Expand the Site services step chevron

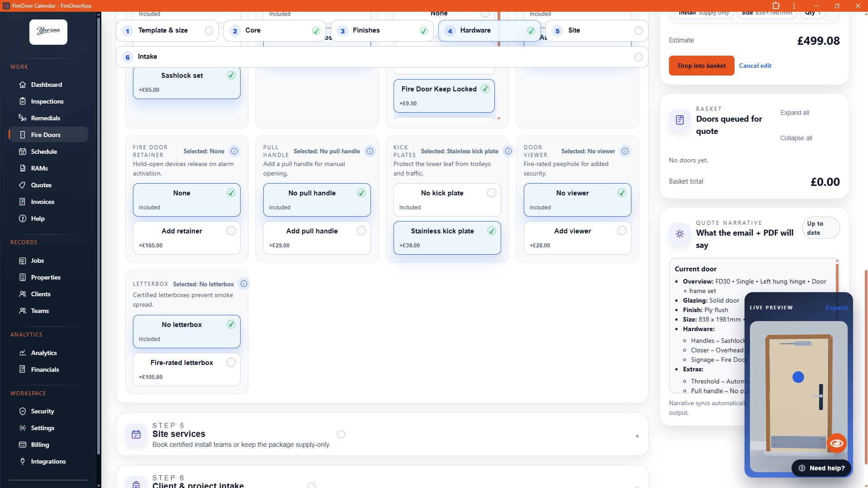click(x=637, y=436)
